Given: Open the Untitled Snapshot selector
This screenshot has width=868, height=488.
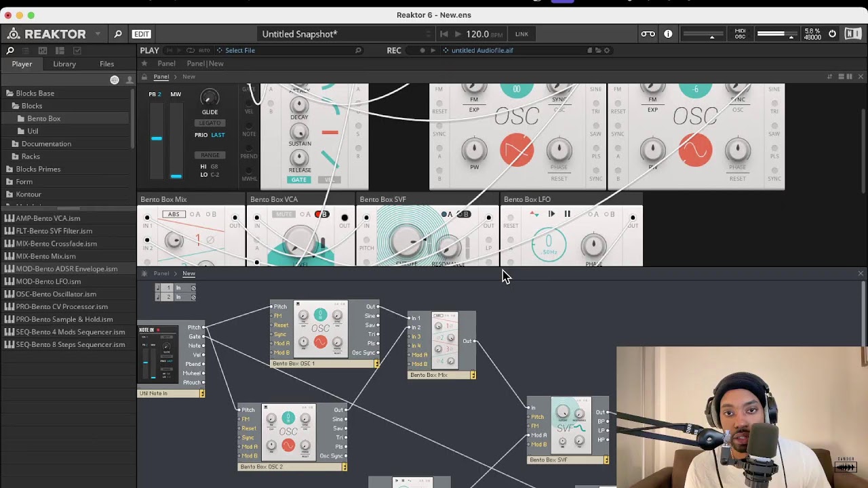Looking at the screenshot, I should pyautogui.click(x=346, y=34).
